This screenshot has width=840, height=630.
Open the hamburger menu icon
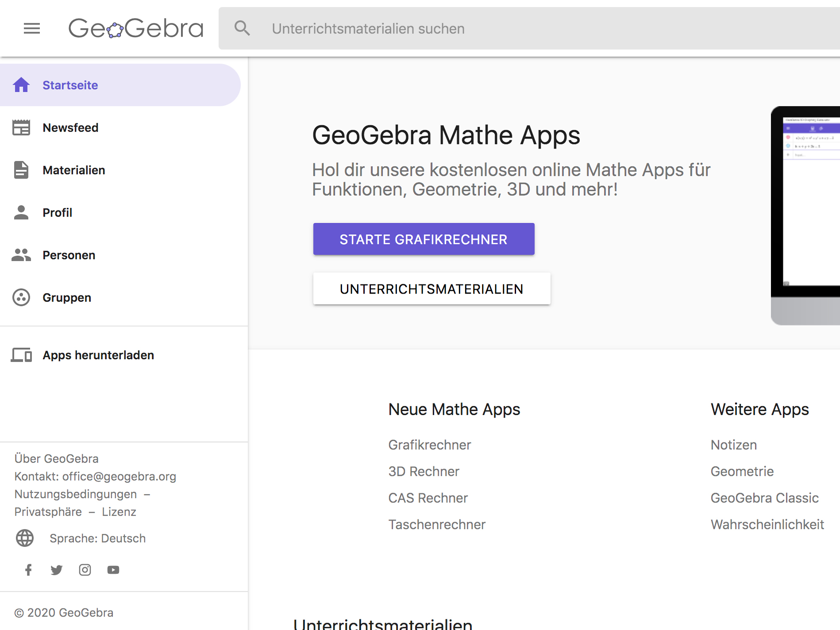pyautogui.click(x=32, y=28)
